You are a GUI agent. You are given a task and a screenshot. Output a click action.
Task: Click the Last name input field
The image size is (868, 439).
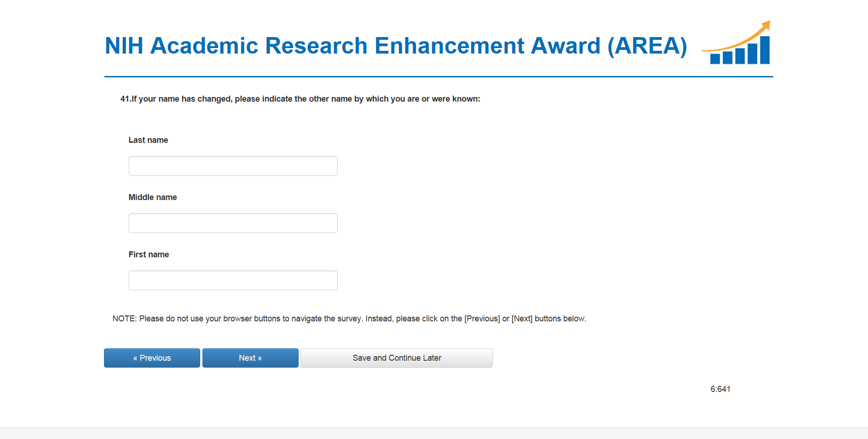point(233,166)
